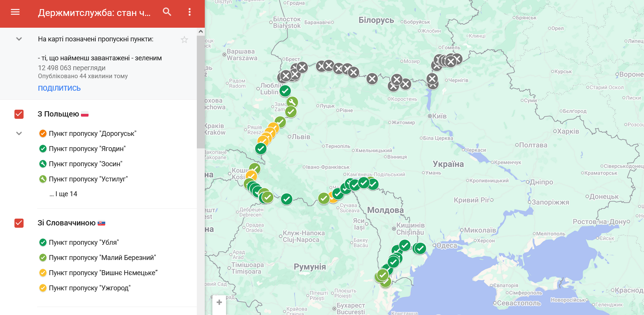Click yellow check icon next to Вишнє Нємецьке
644x315 pixels.
(43, 273)
